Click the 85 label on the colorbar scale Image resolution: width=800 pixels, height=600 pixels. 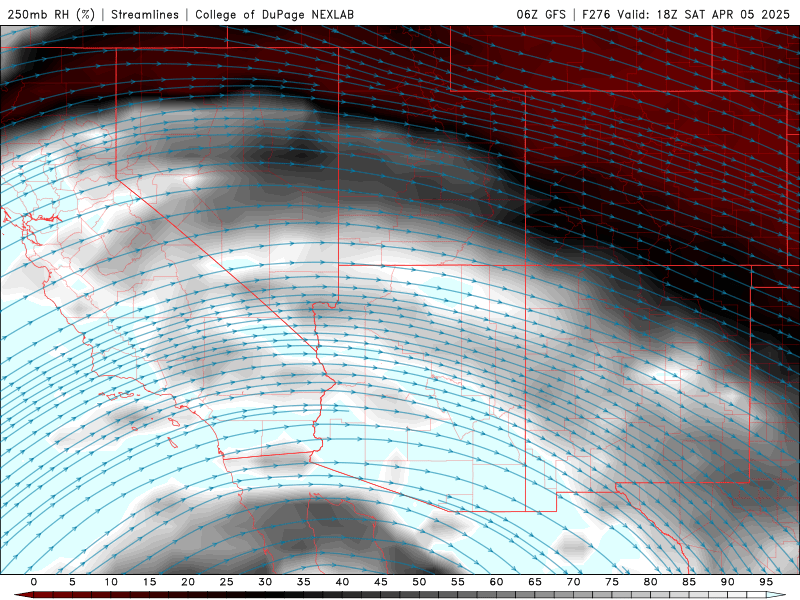click(689, 582)
